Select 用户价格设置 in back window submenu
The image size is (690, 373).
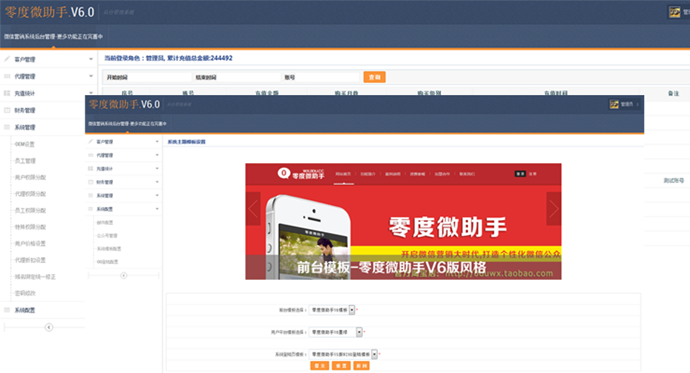[x=30, y=243]
